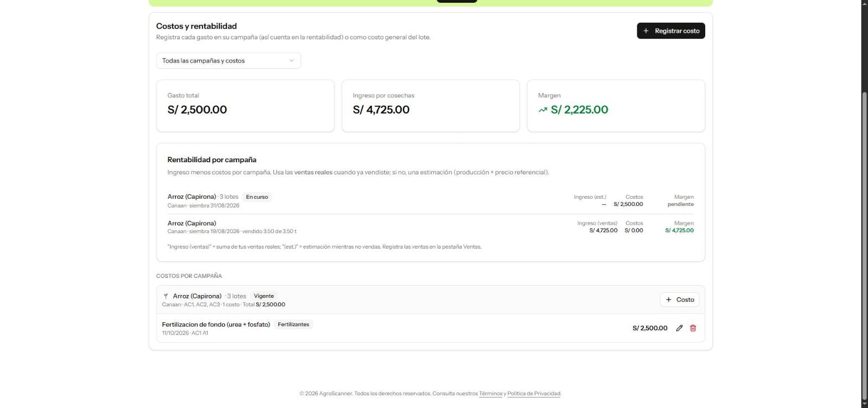Open the Términos link in footer
The width and height of the screenshot is (868, 408).
[x=490, y=394]
